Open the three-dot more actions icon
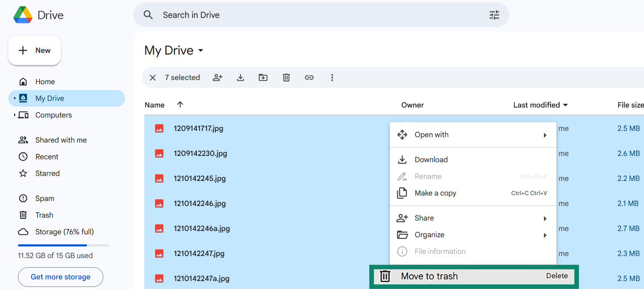Image resolution: width=644 pixels, height=289 pixels. tap(332, 78)
